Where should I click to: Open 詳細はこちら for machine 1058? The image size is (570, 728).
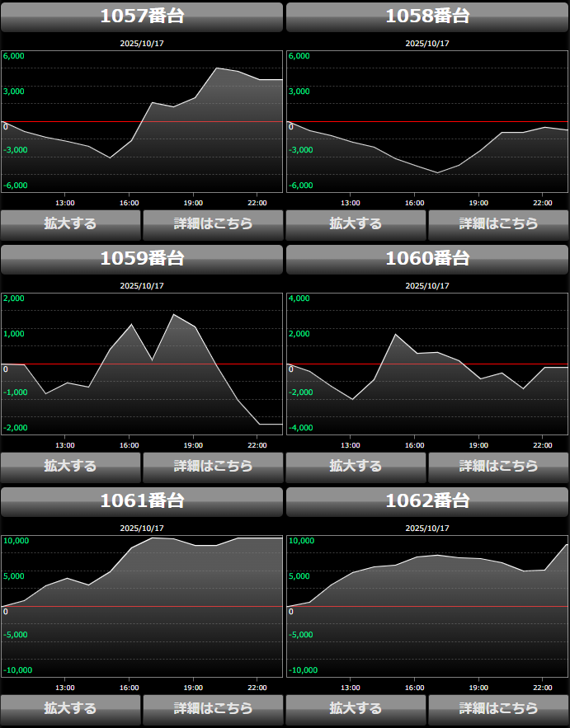pyautogui.click(x=498, y=223)
